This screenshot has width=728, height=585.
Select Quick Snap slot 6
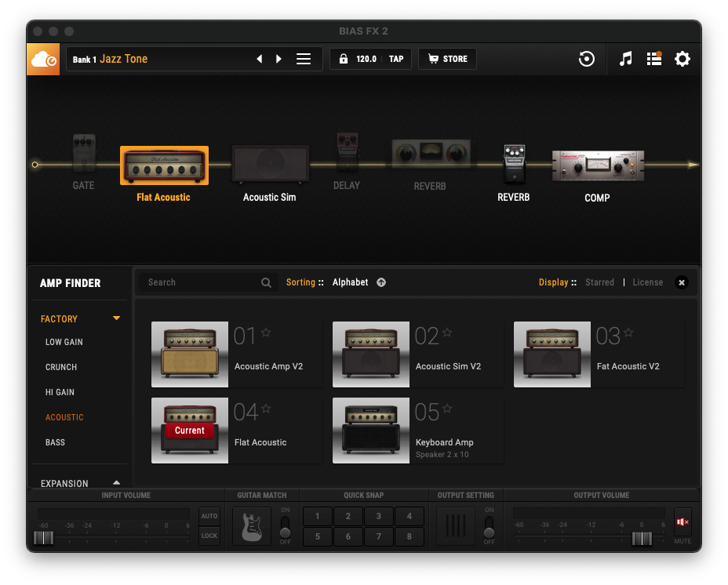(x=348, y=536)
